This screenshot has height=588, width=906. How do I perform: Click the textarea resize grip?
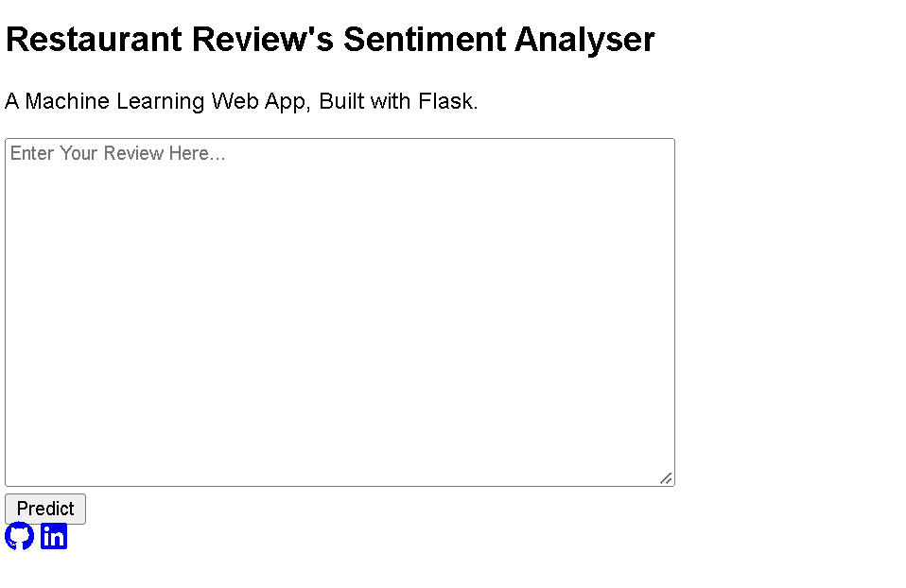click(667, 478)
